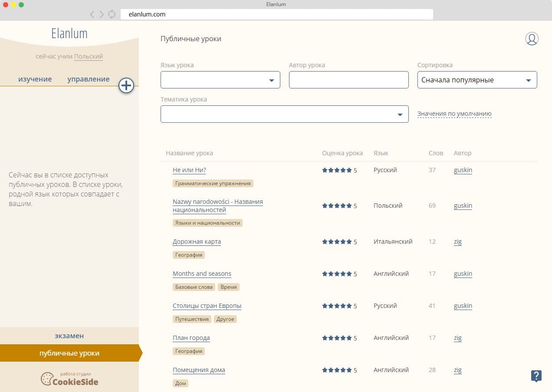This screenshot has width=552, height=392.
Task: Click star rating for 'Дорожная карта'
Action: pyautogui.click(x=337, y=242)
